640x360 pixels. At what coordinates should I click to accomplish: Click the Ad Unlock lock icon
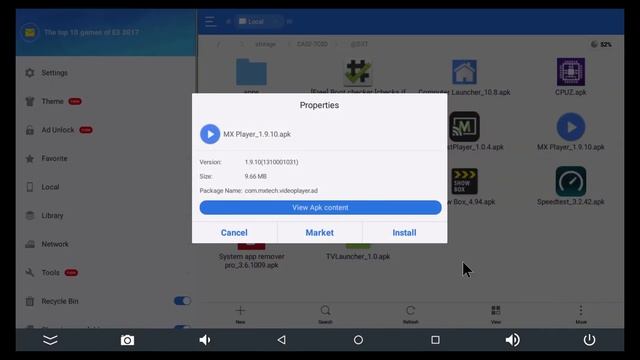(x=30, y=130)
